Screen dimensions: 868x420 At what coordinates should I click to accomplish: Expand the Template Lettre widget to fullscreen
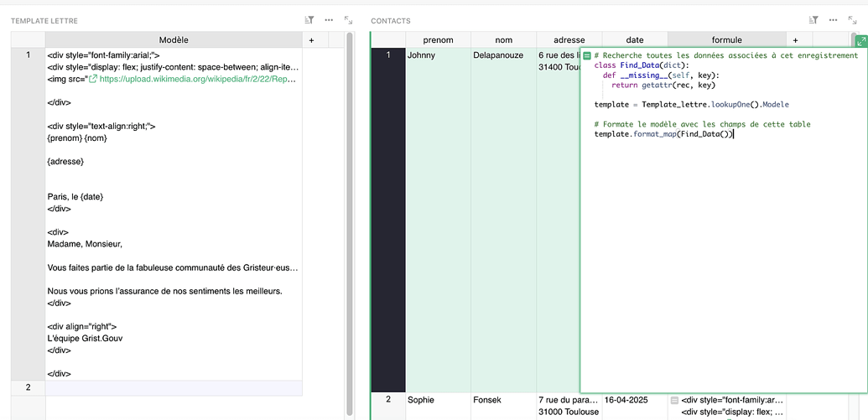pyautogui.click(x=348, y=20)
